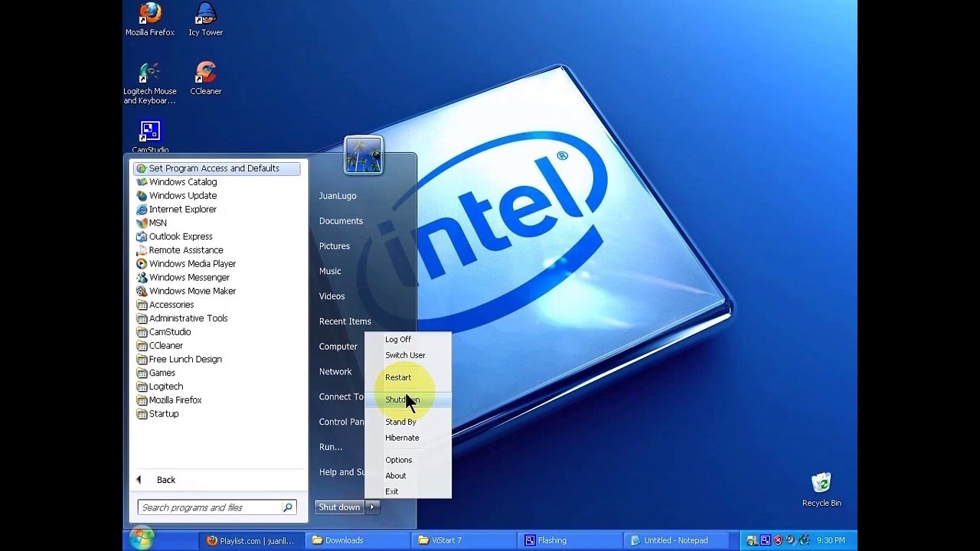Click the Windows Messenger icon

point(142,278)
